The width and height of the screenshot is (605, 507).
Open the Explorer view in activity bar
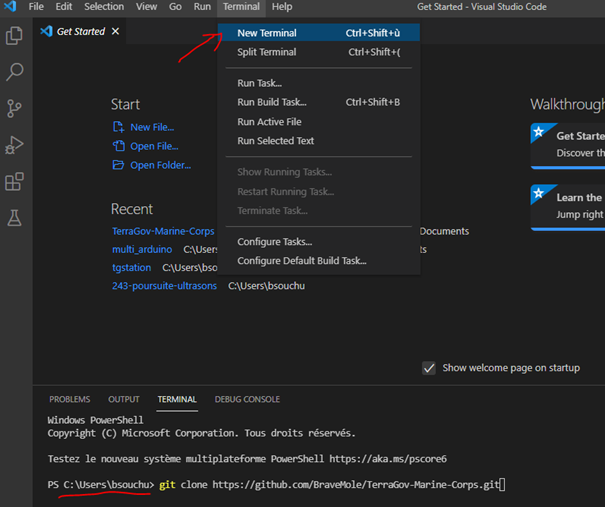pyautogui.click(x=14, y=36)
